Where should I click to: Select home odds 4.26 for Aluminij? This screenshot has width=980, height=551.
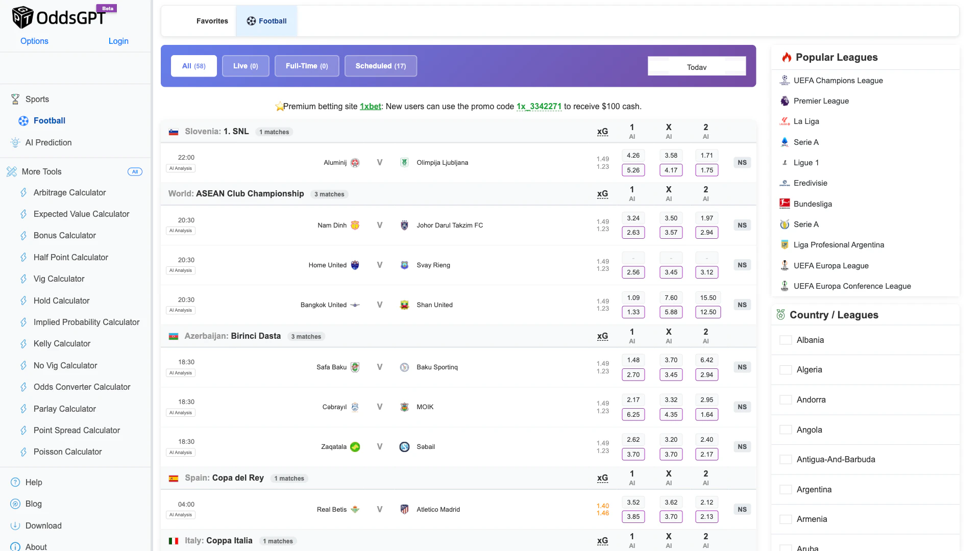(x=633, y=156)
